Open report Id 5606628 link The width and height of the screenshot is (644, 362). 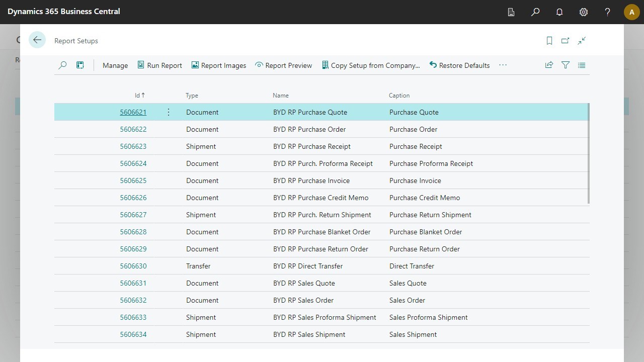click(x=133, y=232)
